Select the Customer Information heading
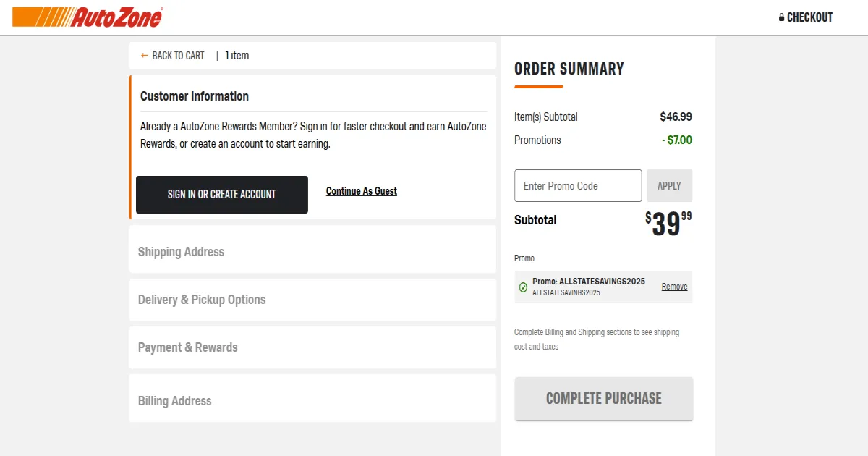This screenshot has width=868, height=456. [195, 96]
